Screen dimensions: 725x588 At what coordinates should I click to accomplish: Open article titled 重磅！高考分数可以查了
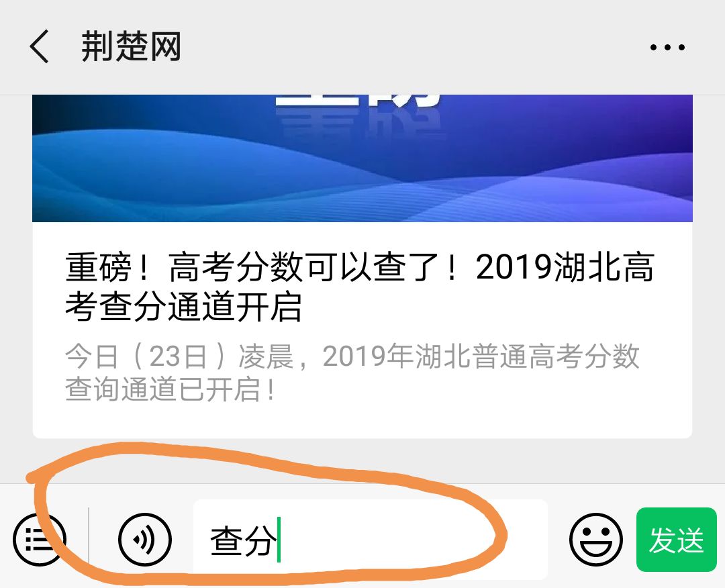pyautogui.click(x=360, y=287)
